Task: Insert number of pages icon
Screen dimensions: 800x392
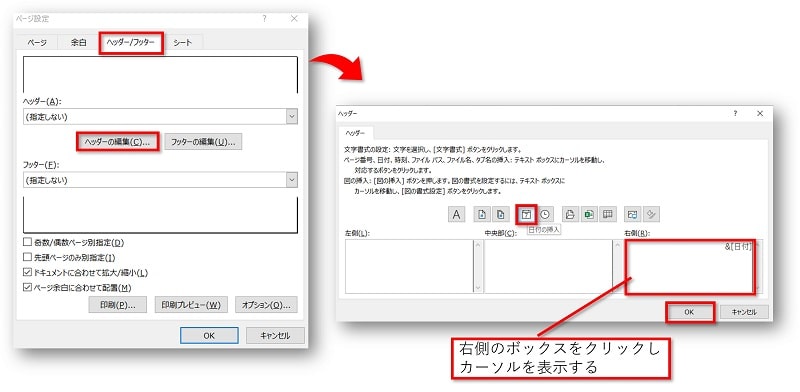Action: 501,215
